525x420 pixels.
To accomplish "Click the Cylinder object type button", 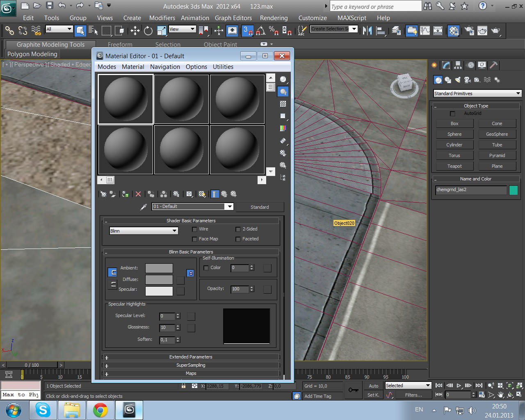I will pyautogui.click(x=454, y=145).
